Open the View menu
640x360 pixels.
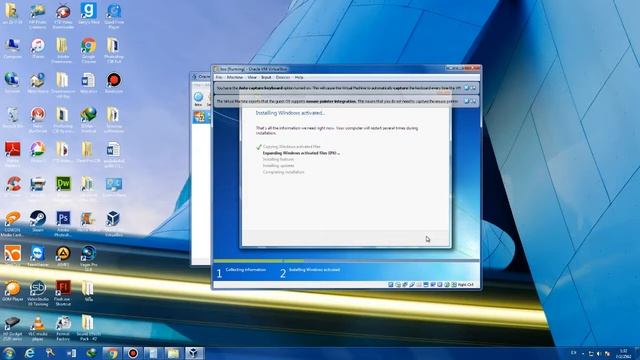[x=252, y=77]
